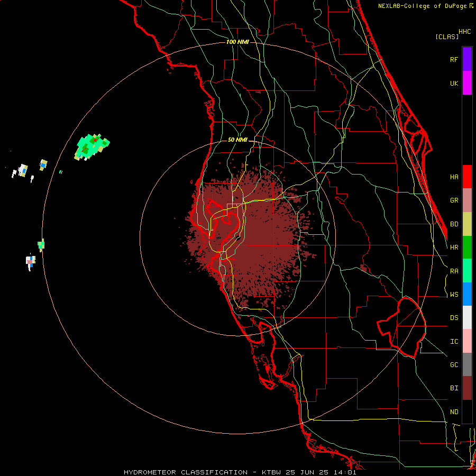The height and width of the screenshot is (476, 476).
Task: Click the GR legend label text
Action: (x=454, y=200)
